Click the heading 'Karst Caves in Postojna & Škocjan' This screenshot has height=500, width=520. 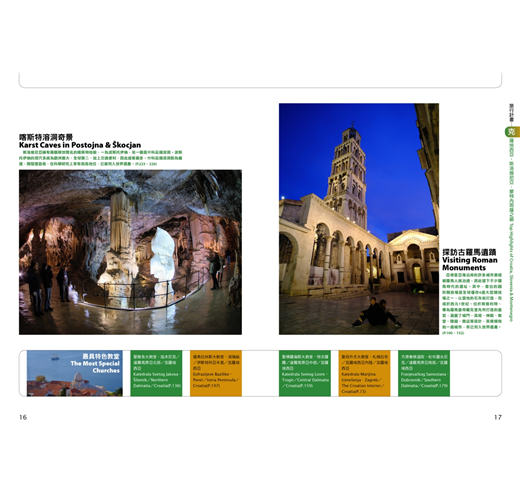tap(80, 145)
